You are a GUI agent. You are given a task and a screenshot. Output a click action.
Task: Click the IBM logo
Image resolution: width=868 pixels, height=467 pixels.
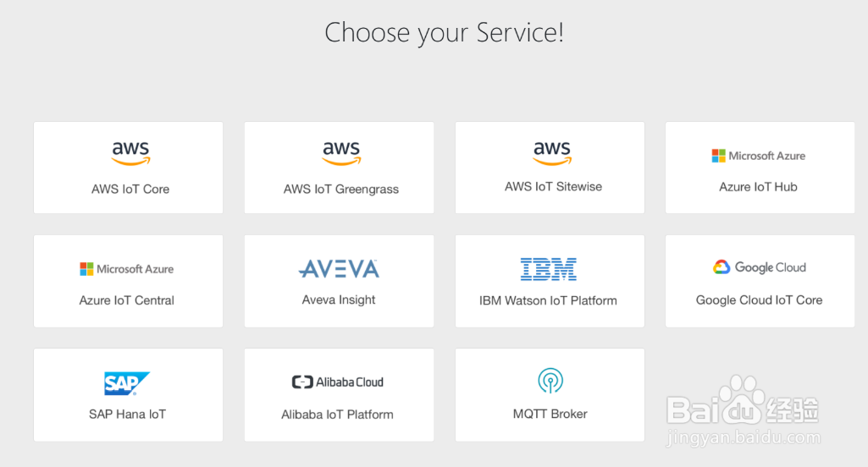(548, 269)
